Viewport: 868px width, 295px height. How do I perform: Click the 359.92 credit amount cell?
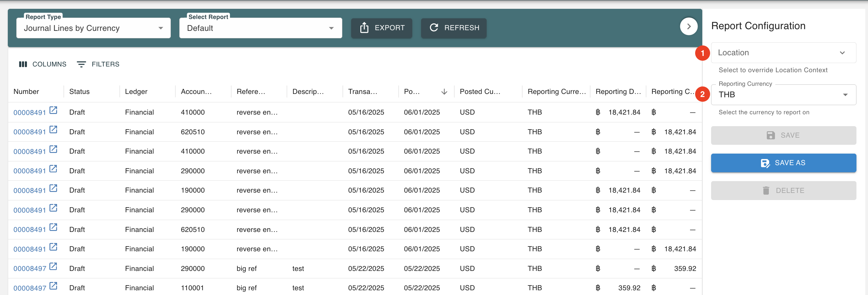pos(685,269)
